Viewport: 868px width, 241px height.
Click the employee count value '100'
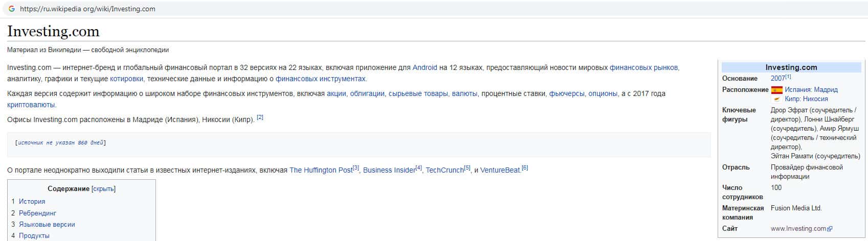click(776, 188)
